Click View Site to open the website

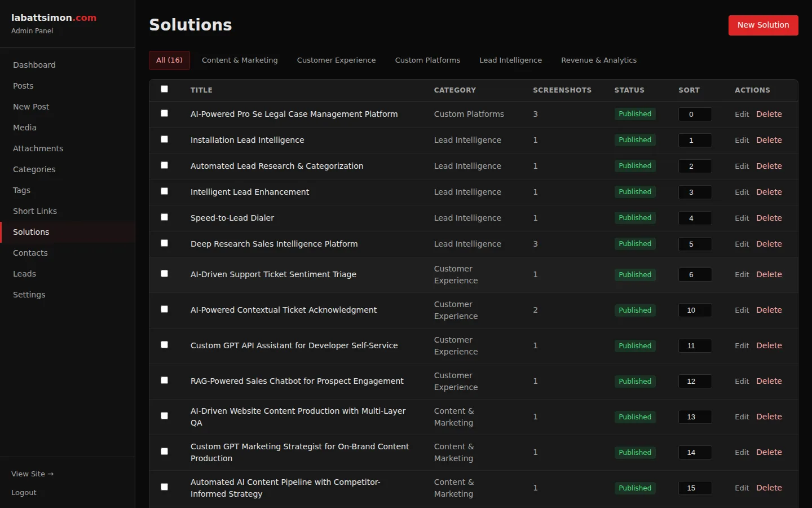[32, 474]
